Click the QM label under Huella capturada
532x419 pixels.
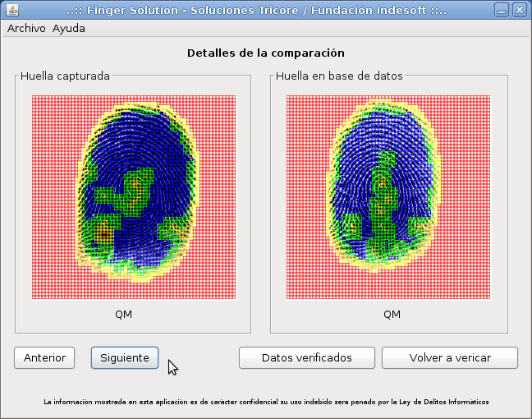point(123,315)
